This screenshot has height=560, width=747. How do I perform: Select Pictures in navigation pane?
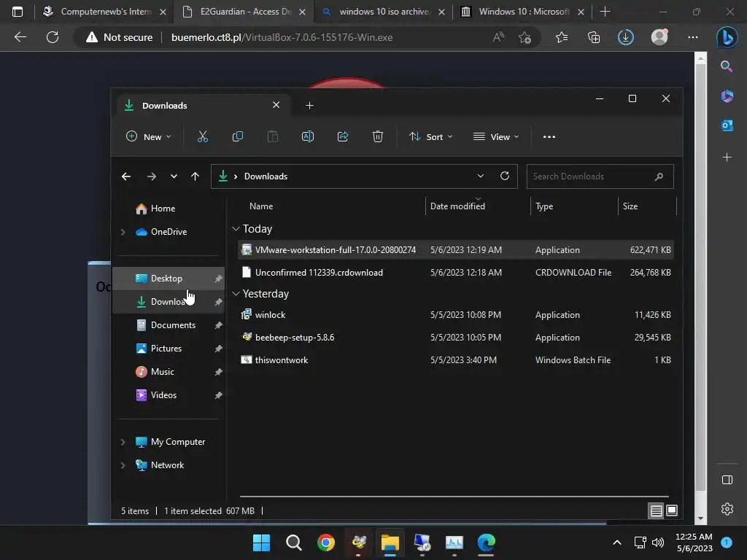click(x=169, y=349)
